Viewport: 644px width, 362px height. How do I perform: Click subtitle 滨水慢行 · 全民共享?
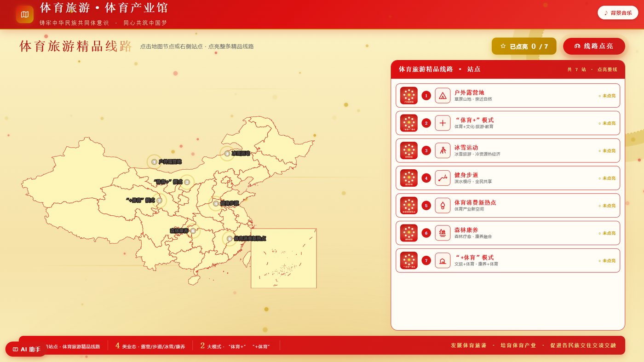point(473,182)
